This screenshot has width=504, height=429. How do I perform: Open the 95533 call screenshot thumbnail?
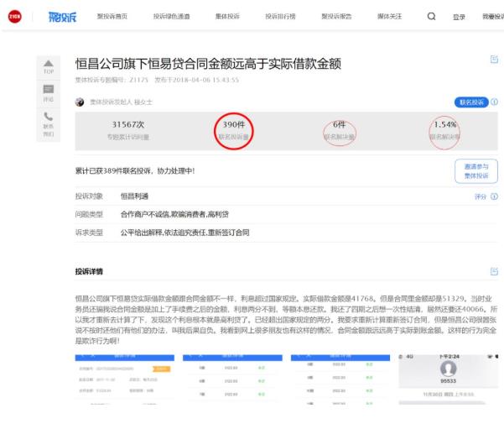pos(449,379)
